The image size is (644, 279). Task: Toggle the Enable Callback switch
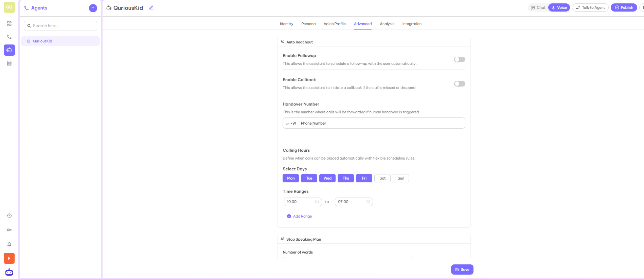[460, 83]
